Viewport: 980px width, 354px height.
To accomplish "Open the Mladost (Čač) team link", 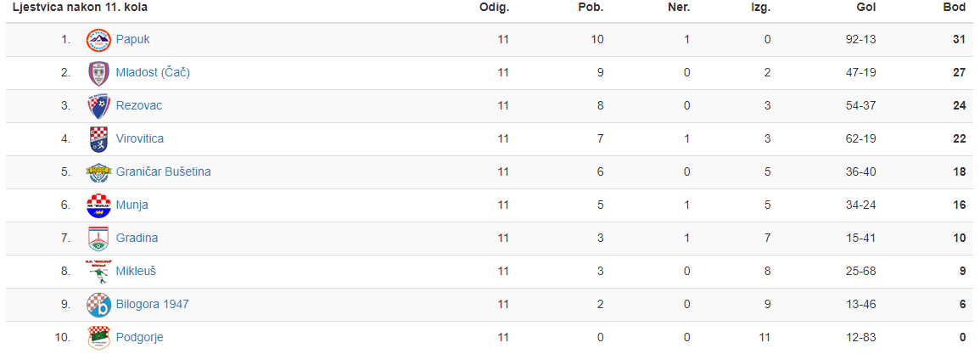I will click(x=153, y=72).
